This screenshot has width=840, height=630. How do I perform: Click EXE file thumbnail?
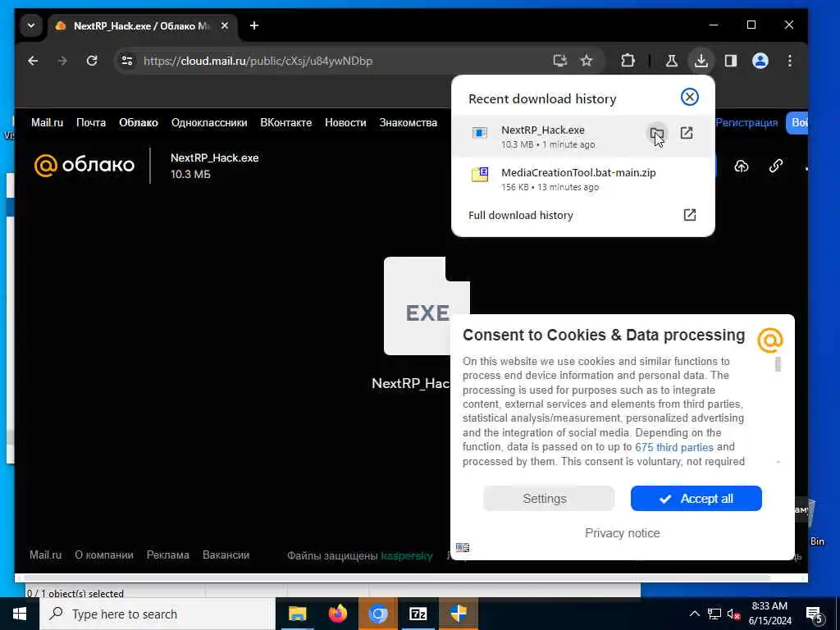coord(427,306)
